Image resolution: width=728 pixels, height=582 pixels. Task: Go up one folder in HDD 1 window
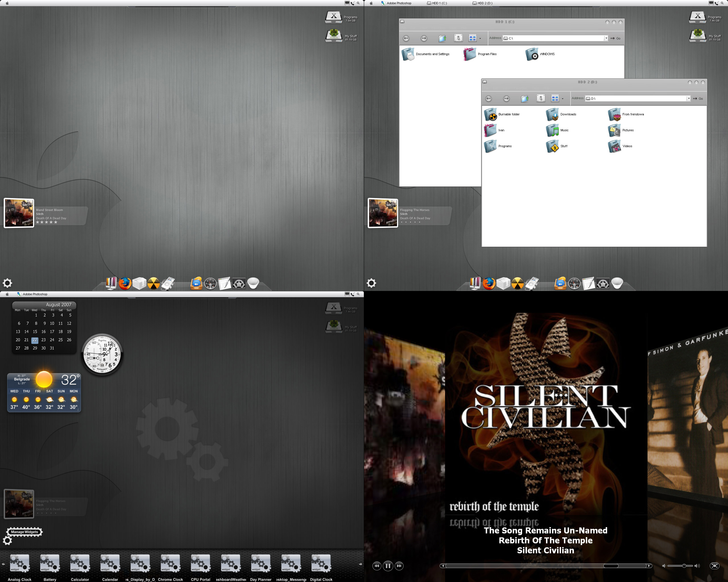pos(442,38)
